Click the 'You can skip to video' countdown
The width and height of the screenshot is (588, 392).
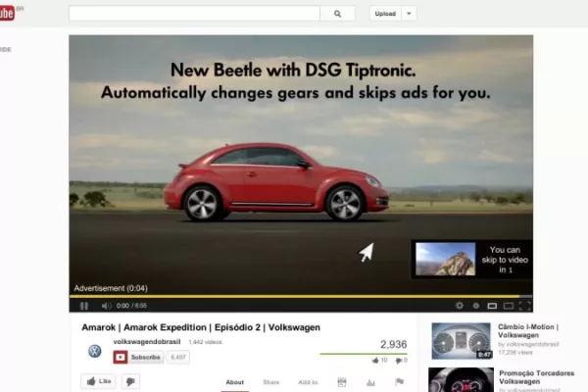tap(505, 260)
